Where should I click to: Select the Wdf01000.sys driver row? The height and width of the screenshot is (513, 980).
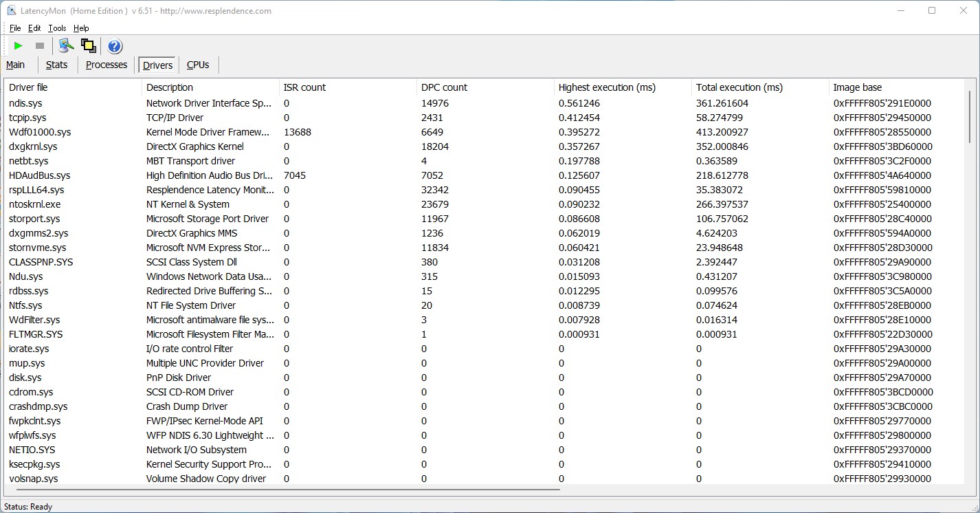point(485,132)
